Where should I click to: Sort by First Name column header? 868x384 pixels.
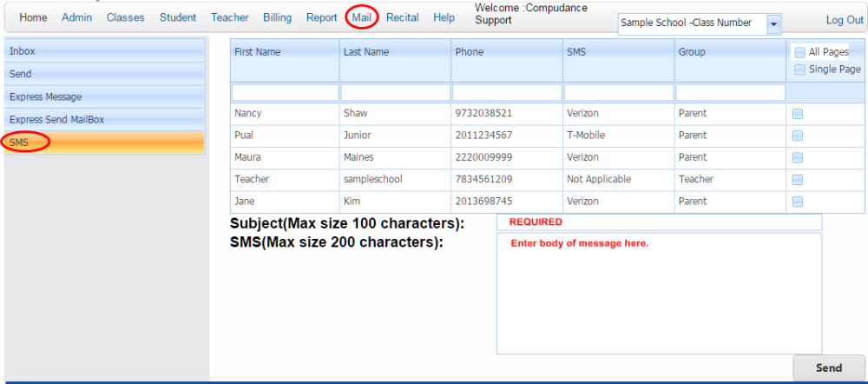click(x=285, y=60)
